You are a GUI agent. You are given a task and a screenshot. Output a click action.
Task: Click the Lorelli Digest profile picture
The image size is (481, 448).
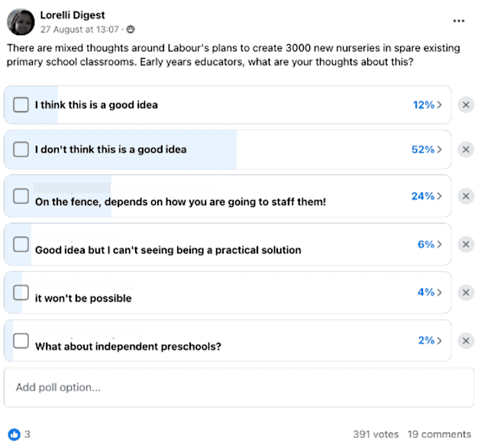21,22
